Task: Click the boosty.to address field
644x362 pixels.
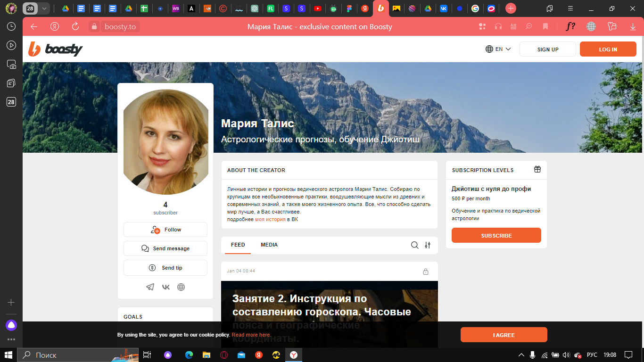Action: [x=120, y=27]
